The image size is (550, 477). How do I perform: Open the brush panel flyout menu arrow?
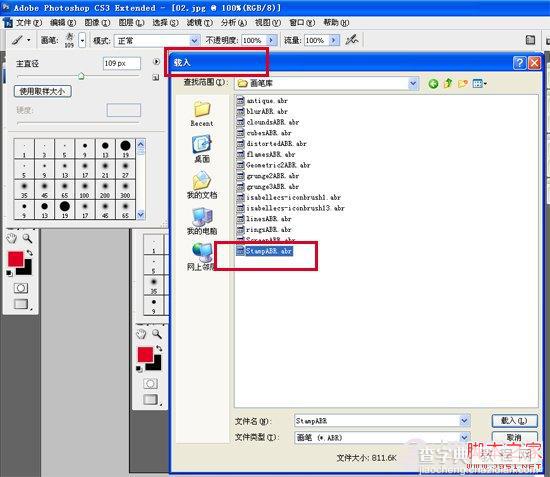click(156, 62)
